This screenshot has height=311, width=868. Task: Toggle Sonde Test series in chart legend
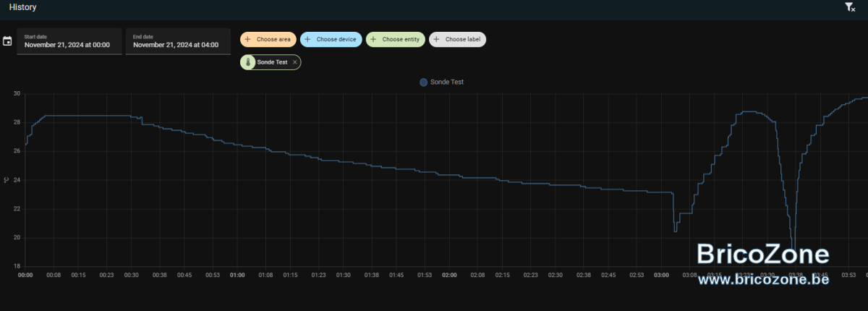point(441,82)
